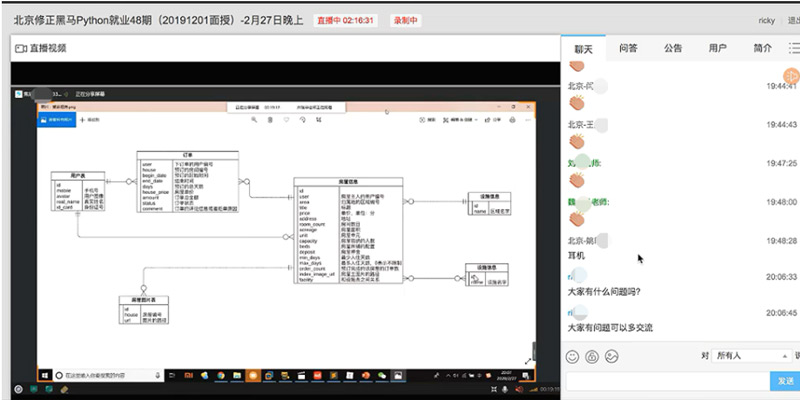The width and height of the screenshot is (800, 400).
Task: Switch to the 问答 tab
Action: [628, 47]
